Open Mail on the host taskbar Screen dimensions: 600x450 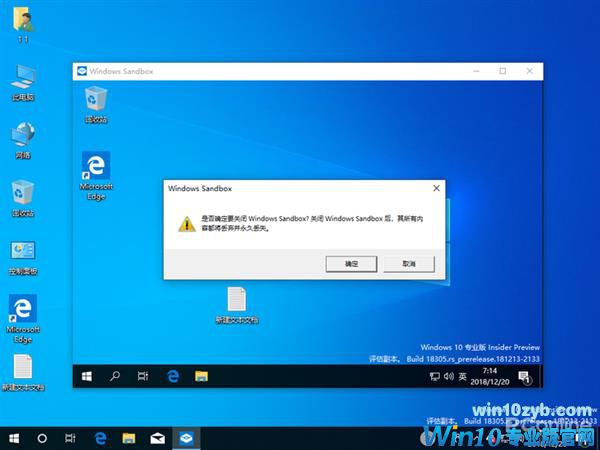pos(157,438)
